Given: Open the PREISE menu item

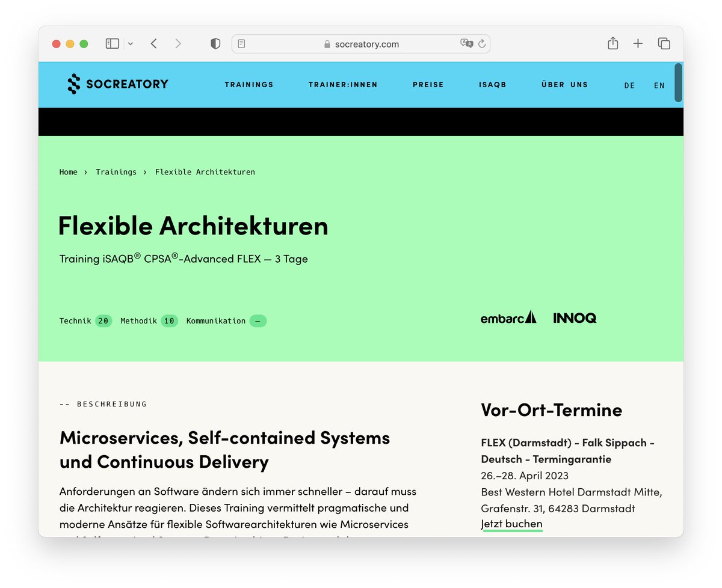Looking at the screenshot, I should [428, 85].
